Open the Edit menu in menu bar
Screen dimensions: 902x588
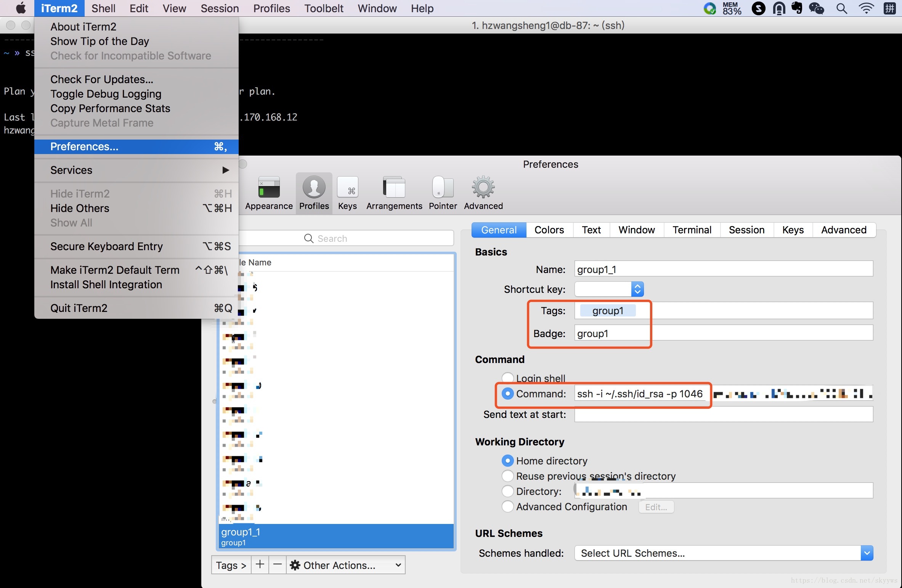click(x=139, y=8)
